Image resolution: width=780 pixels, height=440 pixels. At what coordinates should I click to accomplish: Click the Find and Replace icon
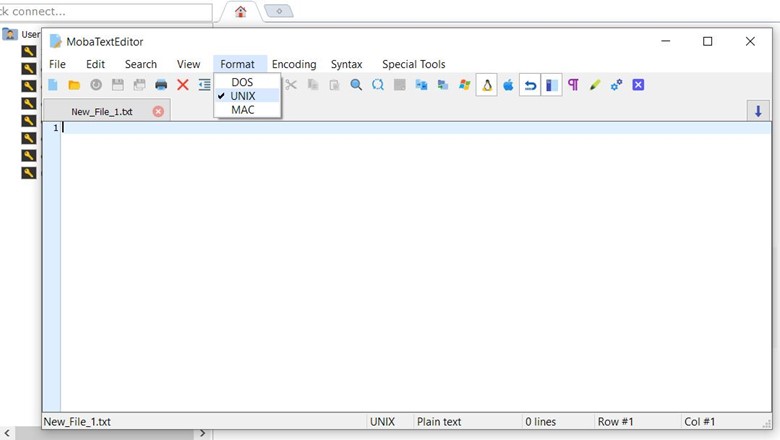(378, 85)
